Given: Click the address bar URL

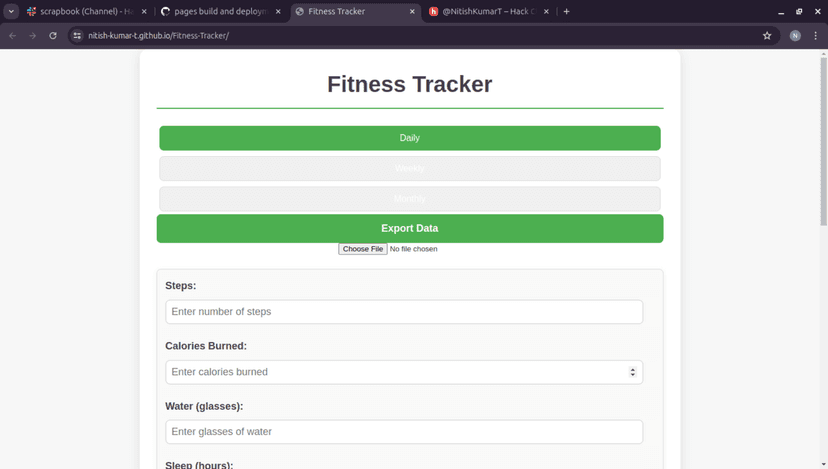Looking at the screenshot, I should click(x=158, y=35).
